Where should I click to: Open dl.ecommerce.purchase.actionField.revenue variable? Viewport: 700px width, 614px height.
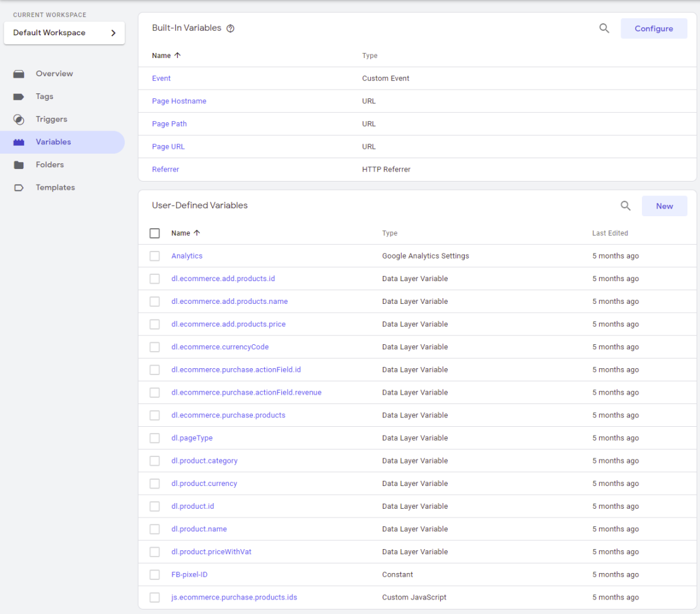pos(247,392)
